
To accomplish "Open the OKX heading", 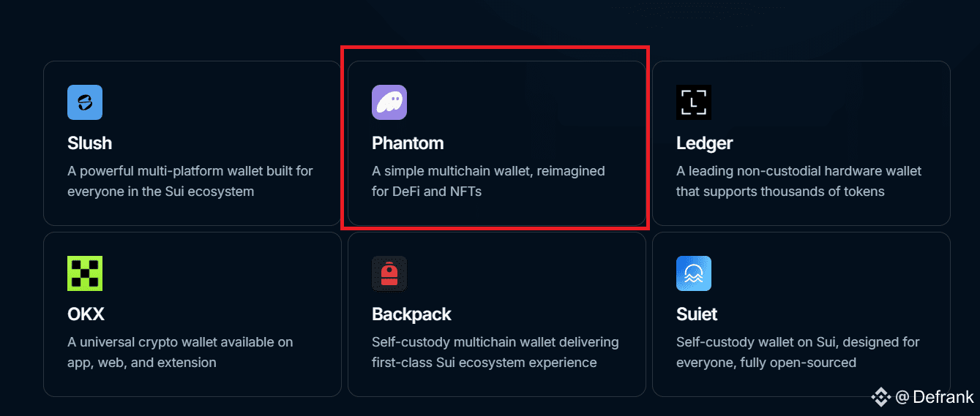I will 86,314.
